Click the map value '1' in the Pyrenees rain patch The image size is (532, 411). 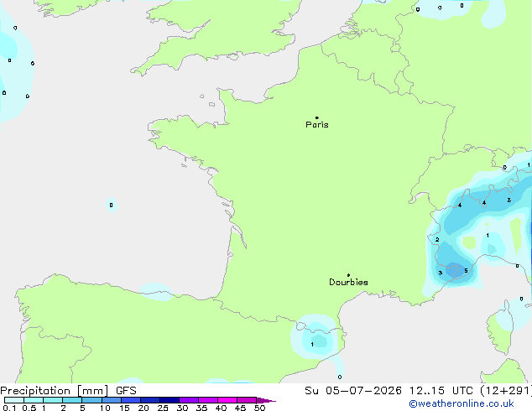click(x=312, y=345)
